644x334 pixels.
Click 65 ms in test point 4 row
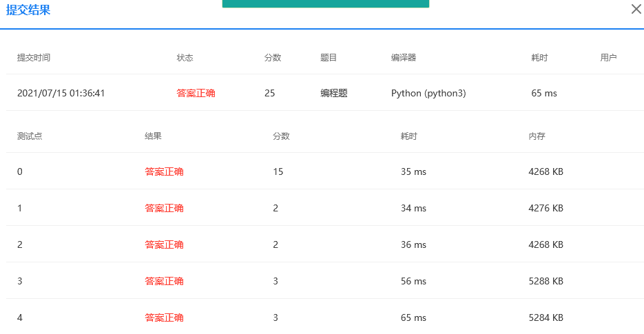click(413, 318)
